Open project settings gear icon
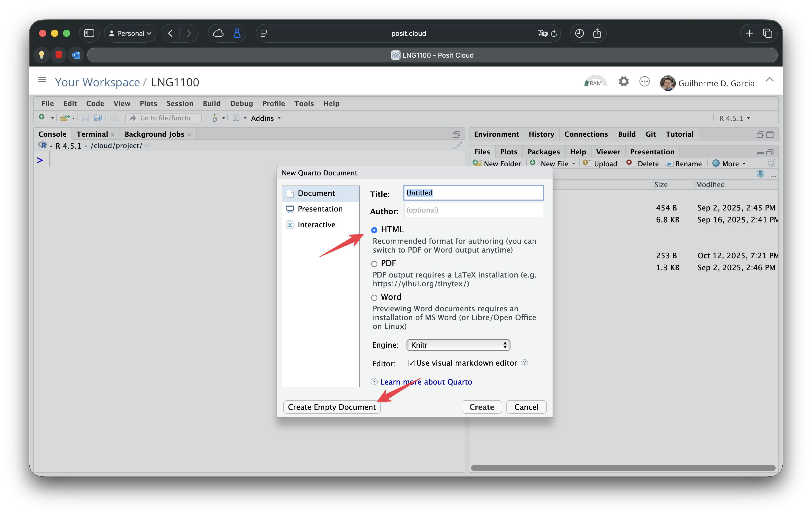This screenshot has width=812, height=515. click(624, 82)
